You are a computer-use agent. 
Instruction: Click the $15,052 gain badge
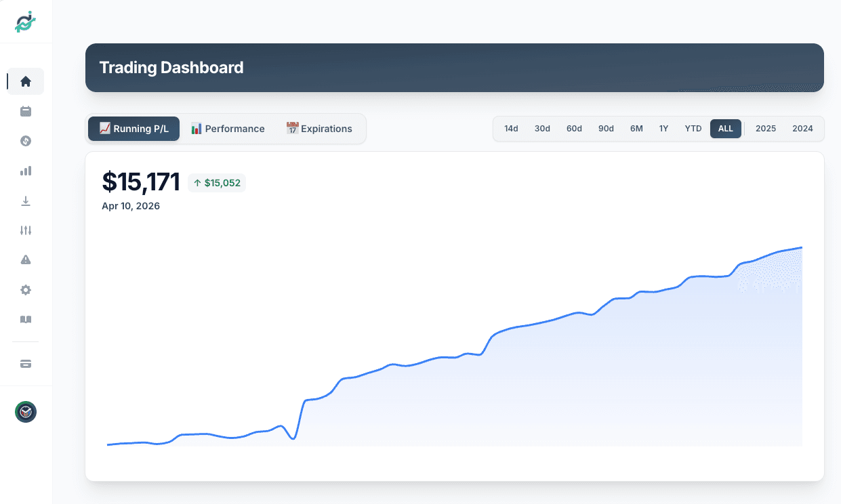(x=217, y=182)
